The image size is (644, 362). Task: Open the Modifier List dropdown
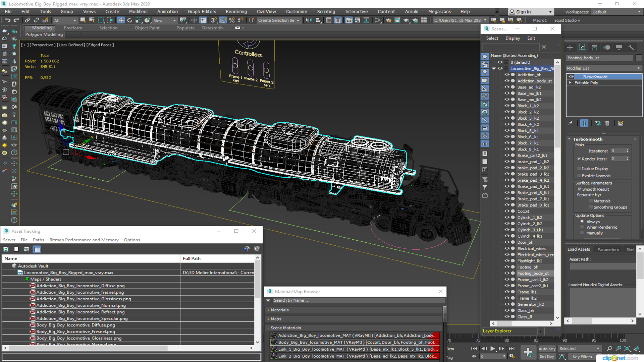click(x=603, y=68)
